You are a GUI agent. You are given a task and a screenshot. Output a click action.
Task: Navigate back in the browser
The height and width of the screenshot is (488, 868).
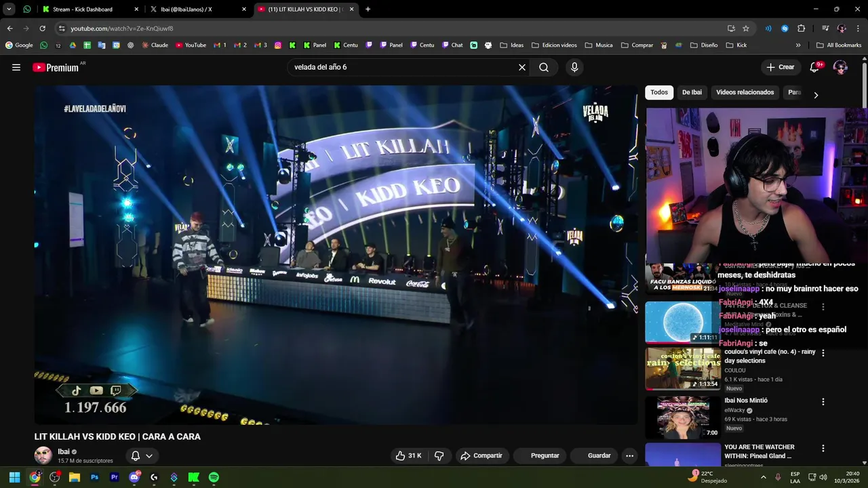(9, 28)
